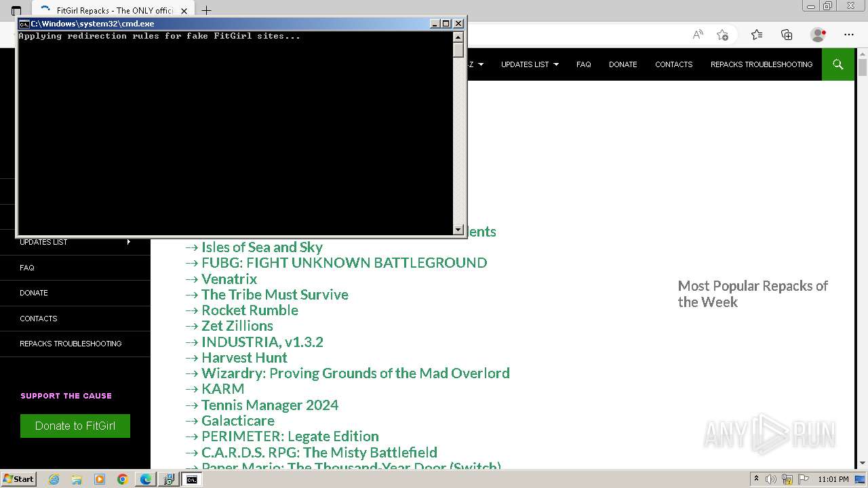Open the Venatrix repack link
The height and width of the screenshot is (488, 868).
pos(229,279)
